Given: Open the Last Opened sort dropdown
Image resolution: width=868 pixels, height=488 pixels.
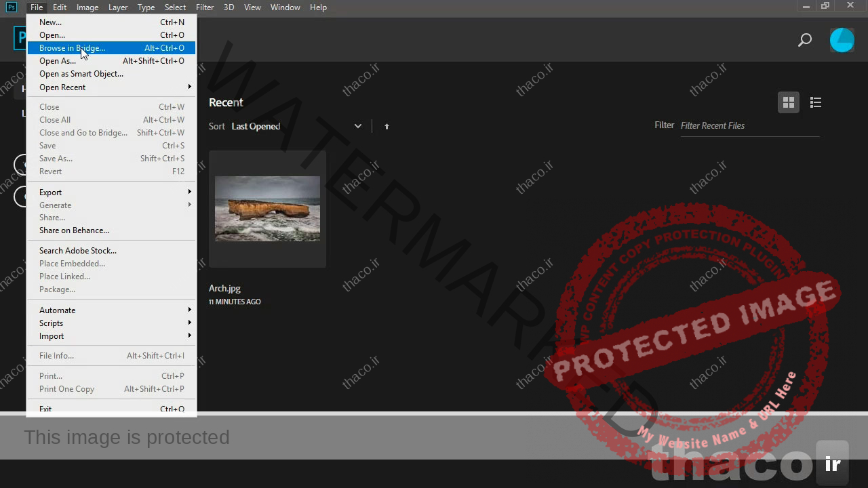Looking at the screenshot, I should pos(296,126).
